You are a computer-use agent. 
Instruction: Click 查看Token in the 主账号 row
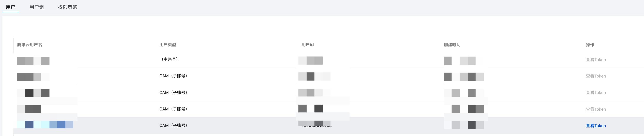[596, 60]
